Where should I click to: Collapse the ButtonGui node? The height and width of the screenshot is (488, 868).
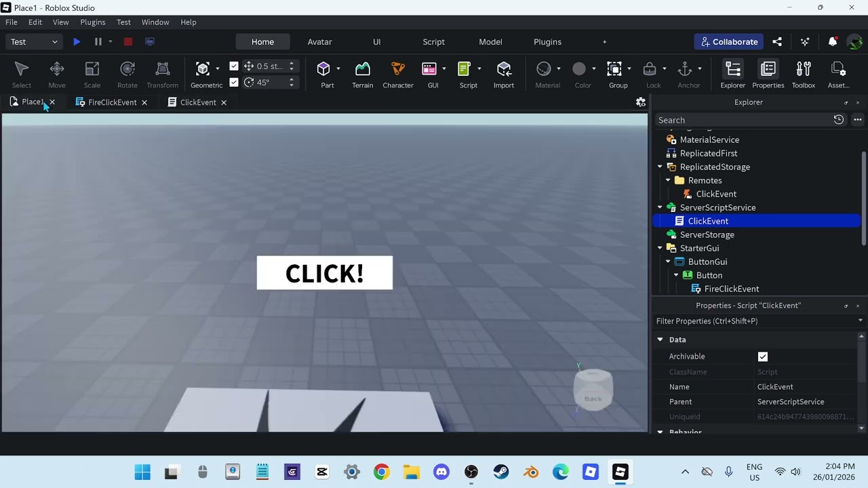point(668,262)
